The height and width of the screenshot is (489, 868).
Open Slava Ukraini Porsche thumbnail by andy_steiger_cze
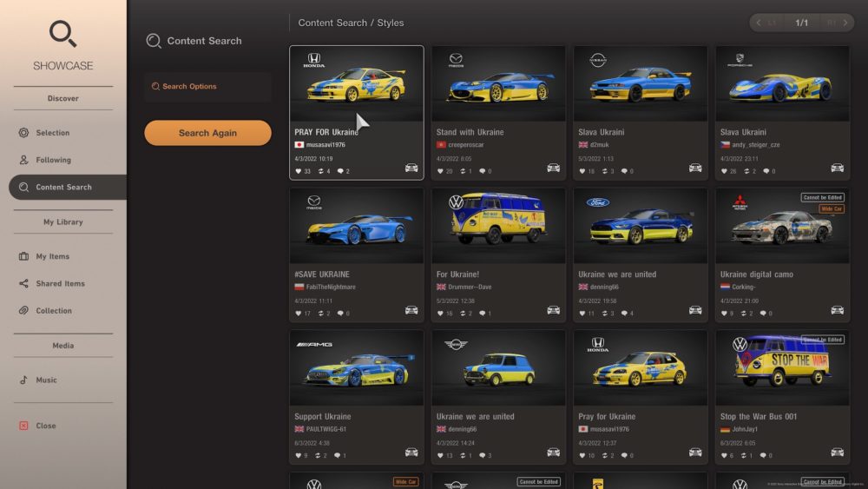click(x=782, y=84)
